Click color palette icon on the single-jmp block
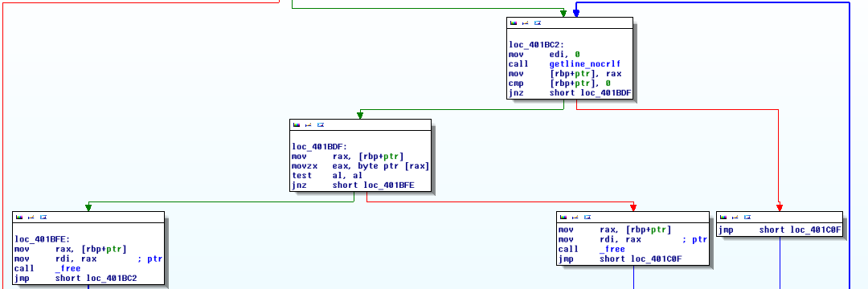Image resolution: width=868 pixels, height=289 pixels. point(723,218)
